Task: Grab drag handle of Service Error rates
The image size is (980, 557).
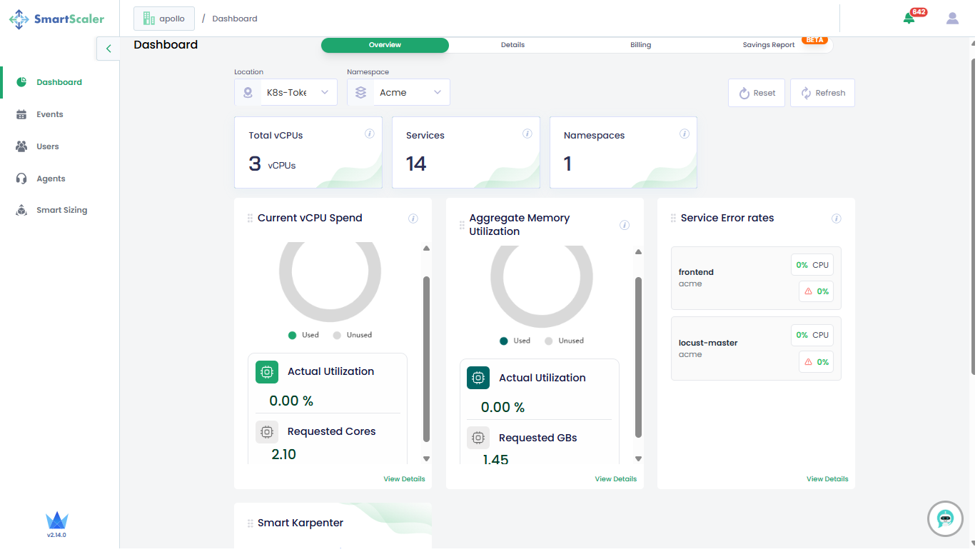Action: 673,219
